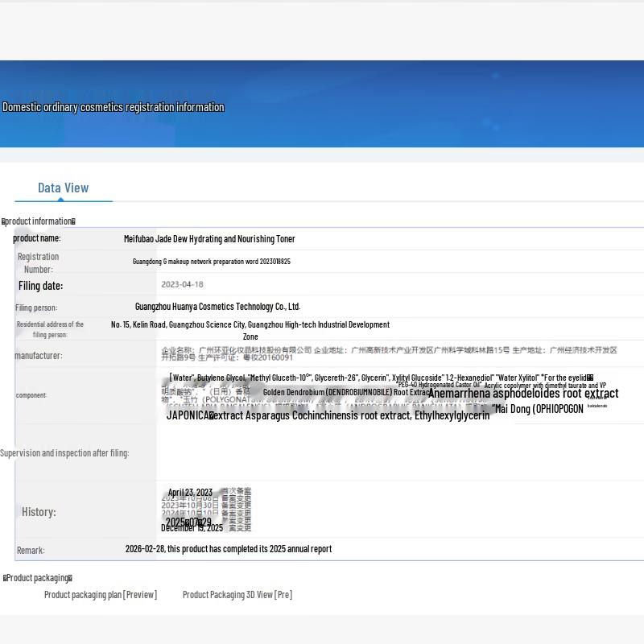Image resolution: width=644 pixels, height=644 pixels.
Task: Click the 'April 23, 2023' history entry
Action: tap(190, 493)
